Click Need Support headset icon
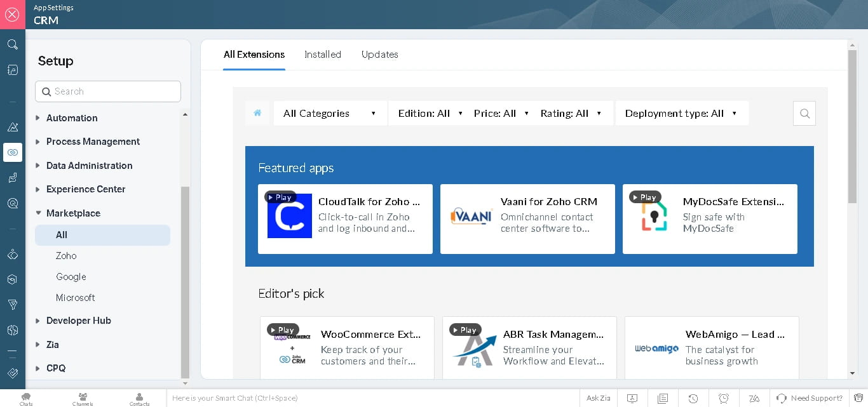 782,398
